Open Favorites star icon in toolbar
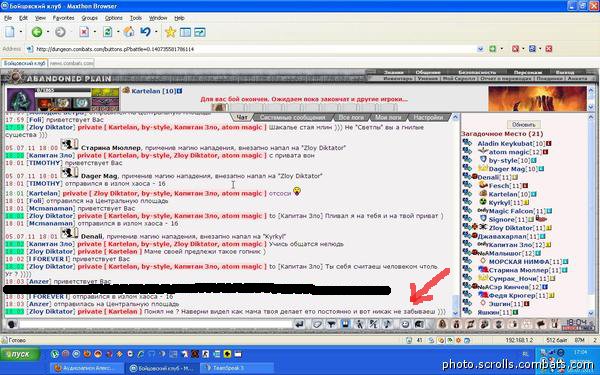The height and width of the screenshot is (375, 600). pos(170,32)
